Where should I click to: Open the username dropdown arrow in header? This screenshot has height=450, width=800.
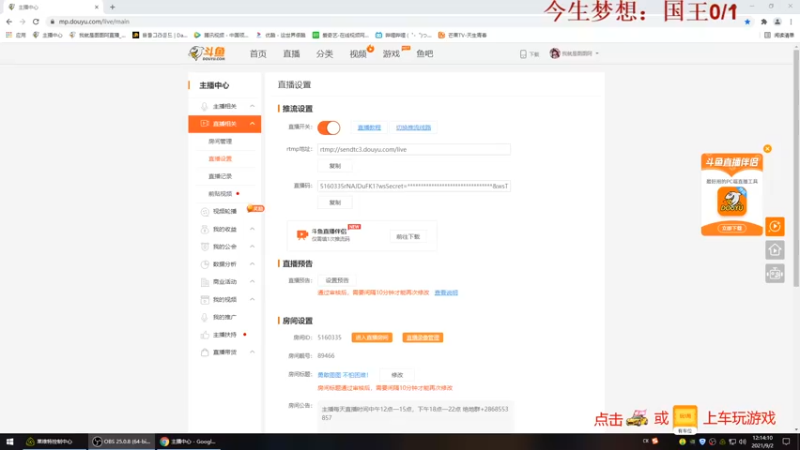[597, 54]
